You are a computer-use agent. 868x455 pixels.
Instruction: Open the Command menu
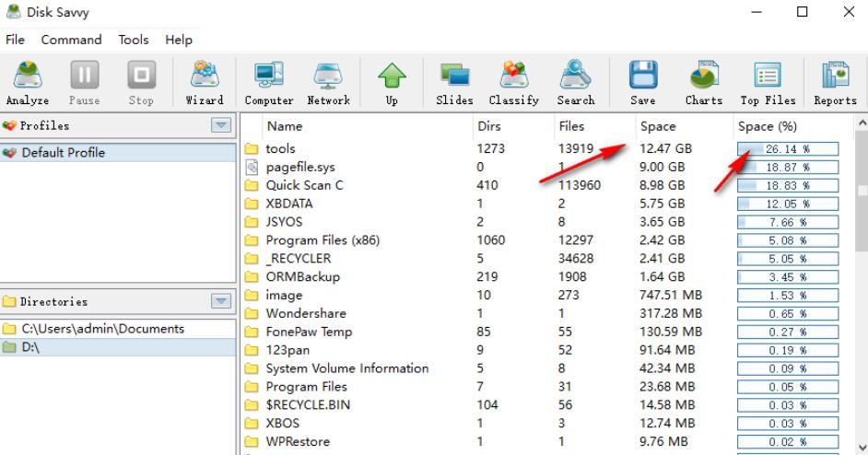click(71, 40)
